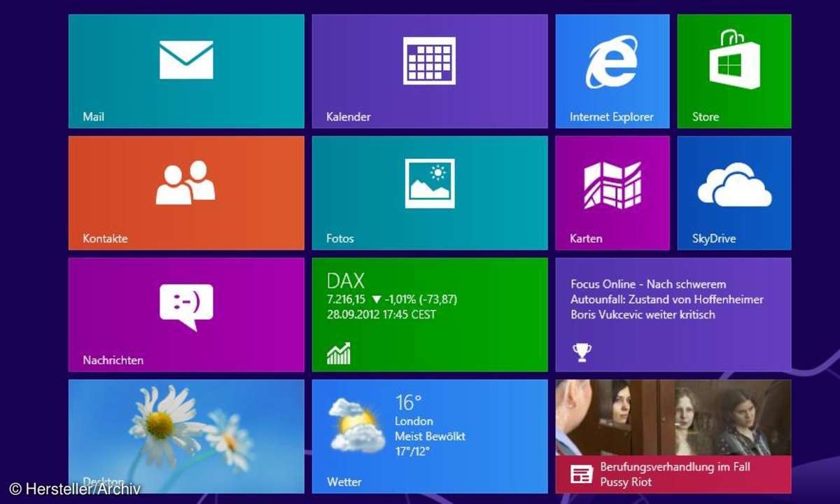The width and height of the screenshot is (840, 504).
Task: Click the trophy icon on sports tile
Action: click(582, 353)
